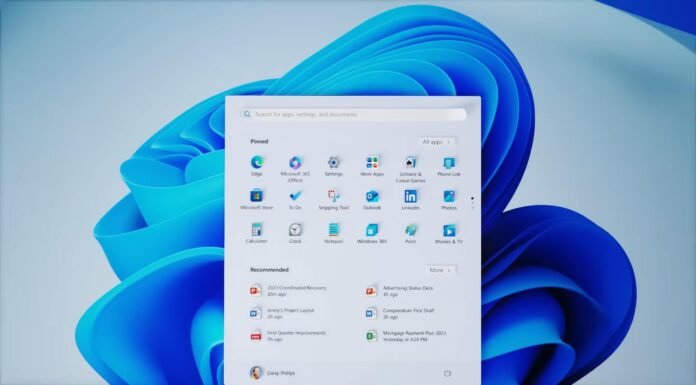Open the Clock app

click(295, 233)
